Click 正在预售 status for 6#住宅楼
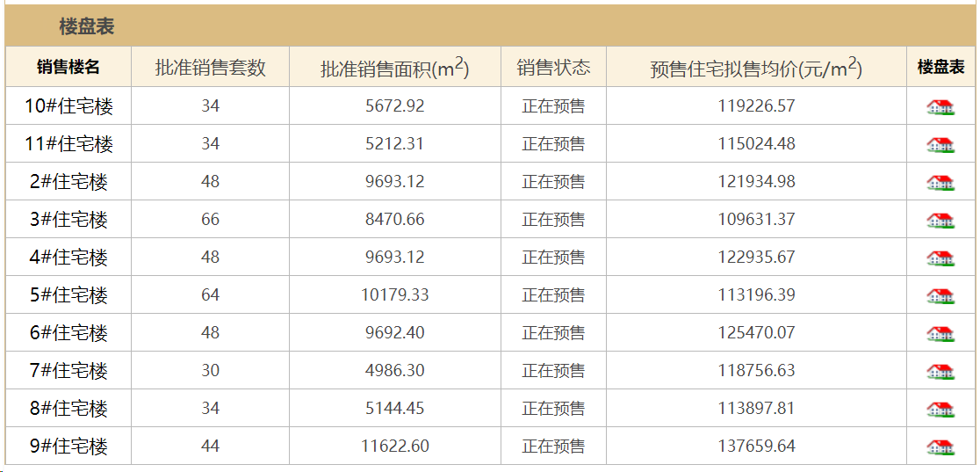This screenshot has width=980, height=472. [554, 332]
